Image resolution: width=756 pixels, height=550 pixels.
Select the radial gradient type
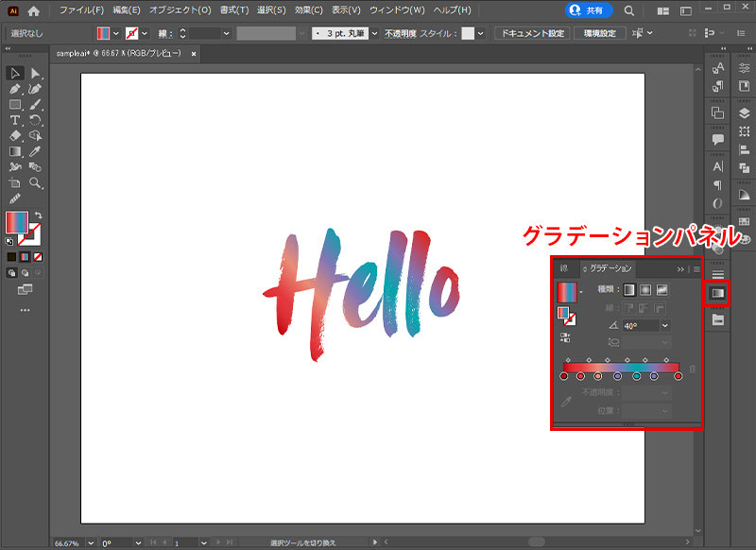click(647, 290)
